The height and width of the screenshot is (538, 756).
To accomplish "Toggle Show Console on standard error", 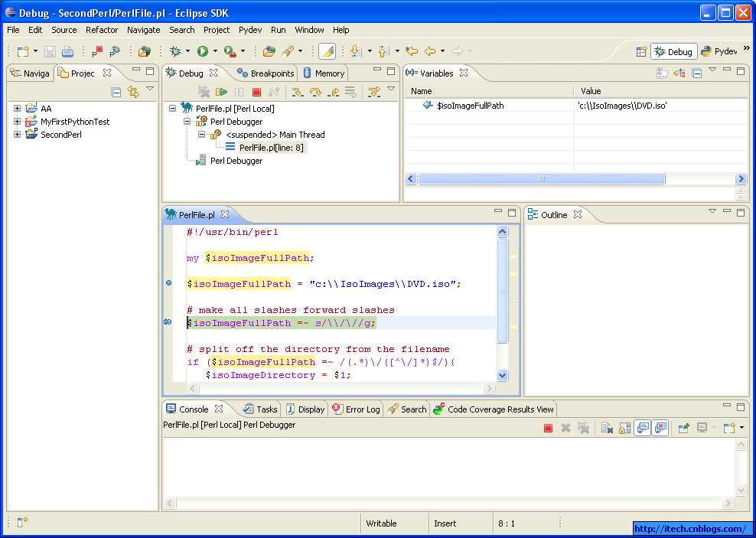I will [660, 428].
